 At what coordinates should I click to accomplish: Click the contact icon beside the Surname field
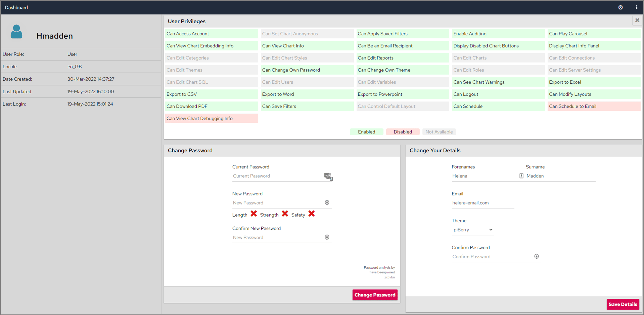point(521,176)
